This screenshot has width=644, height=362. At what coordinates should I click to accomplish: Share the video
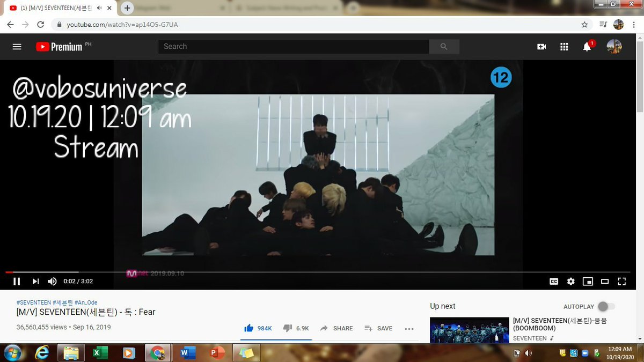pyautogui.click(x=336, y=328)
